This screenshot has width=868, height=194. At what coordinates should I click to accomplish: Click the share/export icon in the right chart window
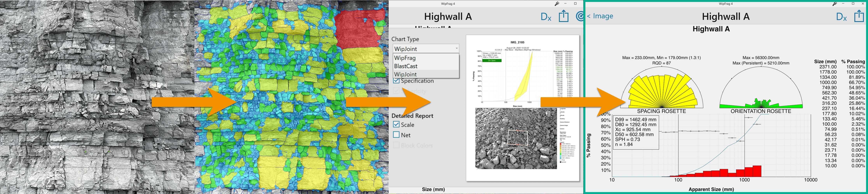[x=859, y=16]
